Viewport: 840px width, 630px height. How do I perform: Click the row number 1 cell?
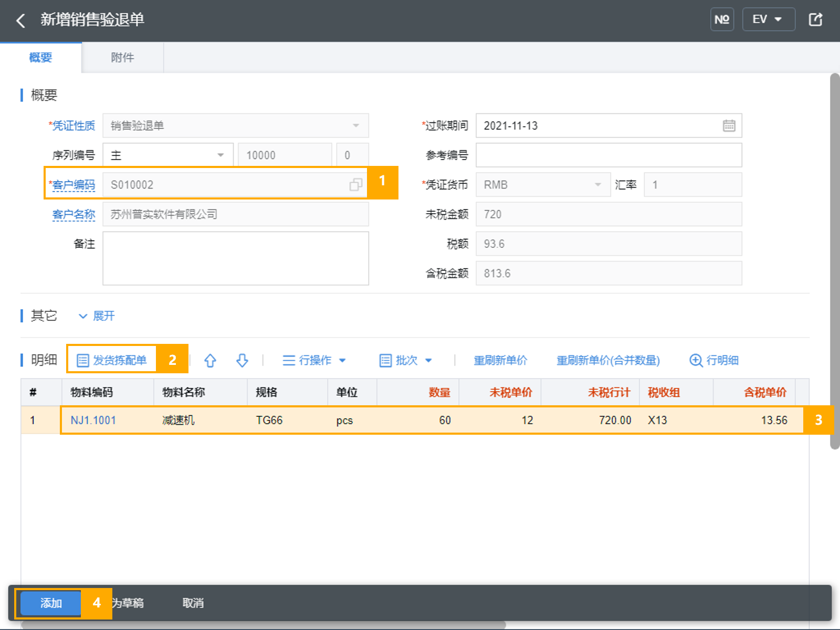(41, 421)
